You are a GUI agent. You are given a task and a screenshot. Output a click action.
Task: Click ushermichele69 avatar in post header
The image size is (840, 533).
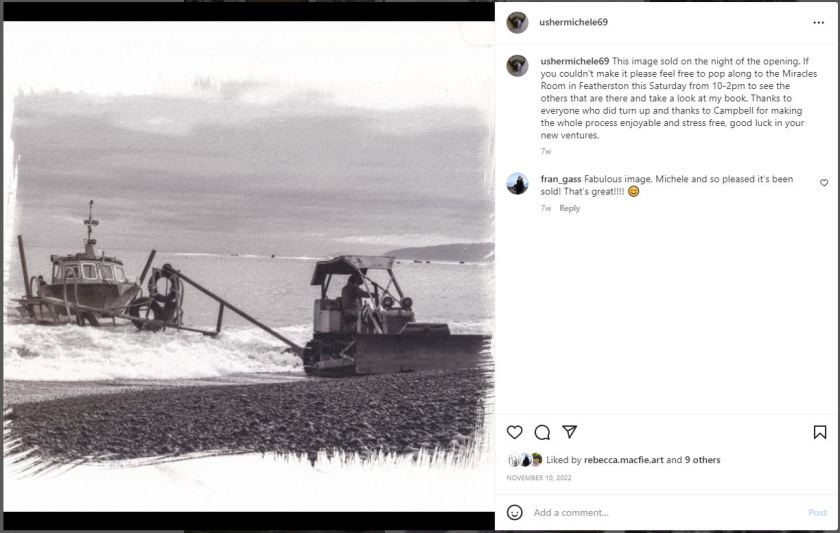517,22
